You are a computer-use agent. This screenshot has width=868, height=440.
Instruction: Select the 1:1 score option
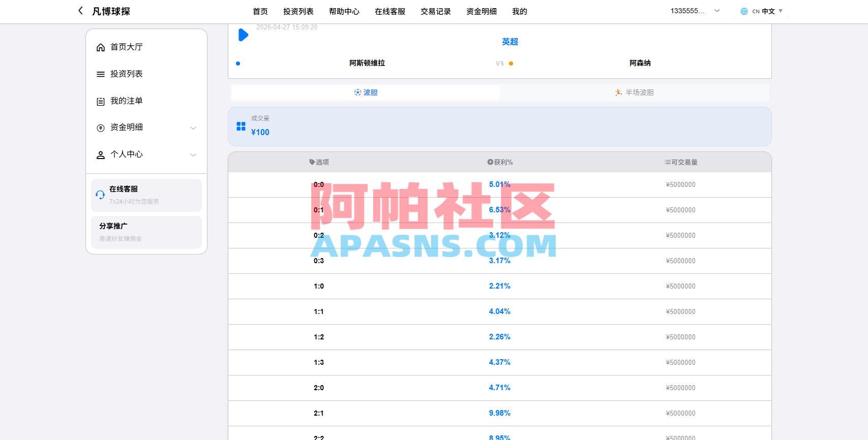[319, 311]
